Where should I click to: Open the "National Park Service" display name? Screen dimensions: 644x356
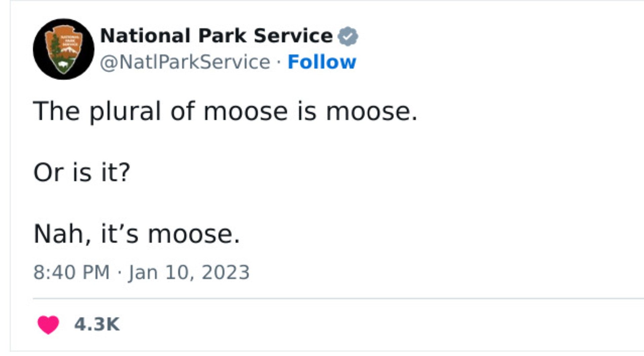[x=216, y=36]
